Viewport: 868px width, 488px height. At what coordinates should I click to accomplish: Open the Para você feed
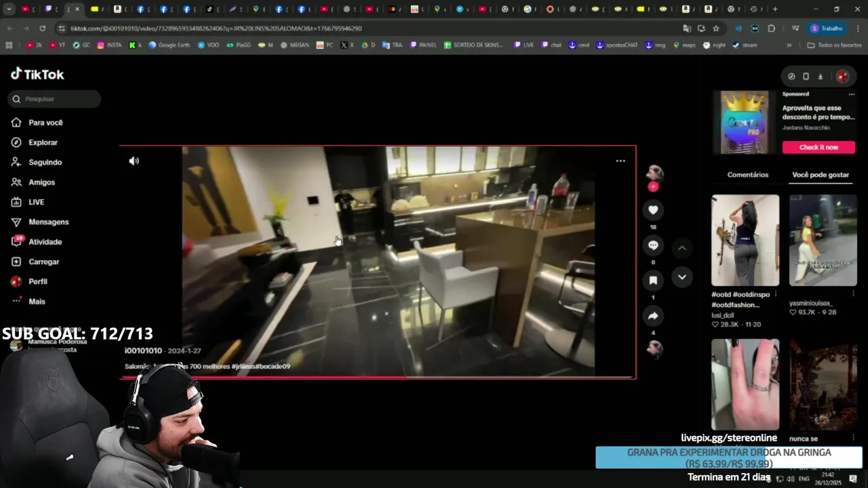pos(45,123)
